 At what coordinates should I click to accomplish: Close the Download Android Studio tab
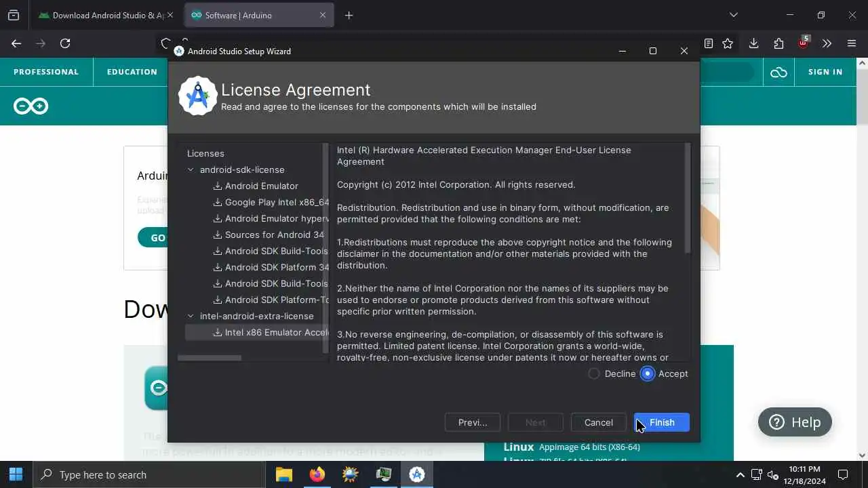(x=170, y=15)
